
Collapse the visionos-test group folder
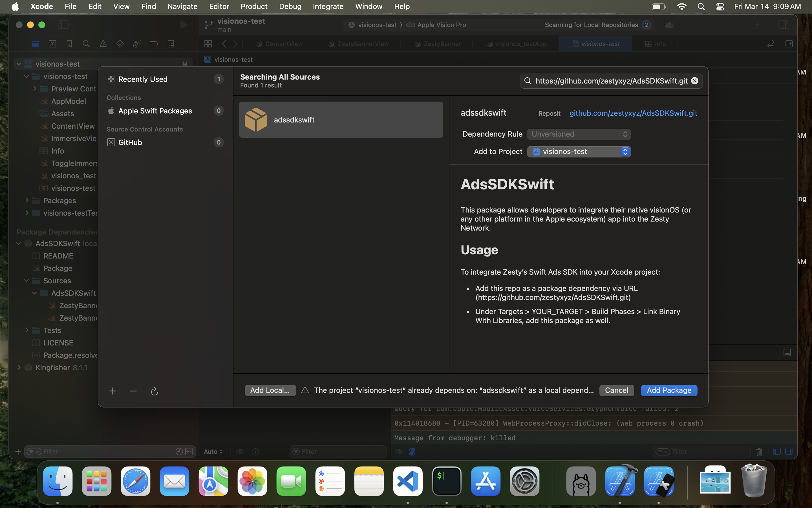point(27,76)
